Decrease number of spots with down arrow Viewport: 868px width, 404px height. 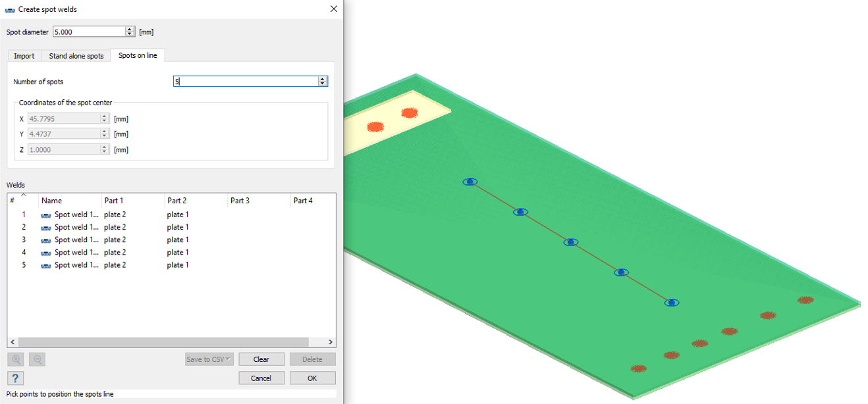coord(322,84)
